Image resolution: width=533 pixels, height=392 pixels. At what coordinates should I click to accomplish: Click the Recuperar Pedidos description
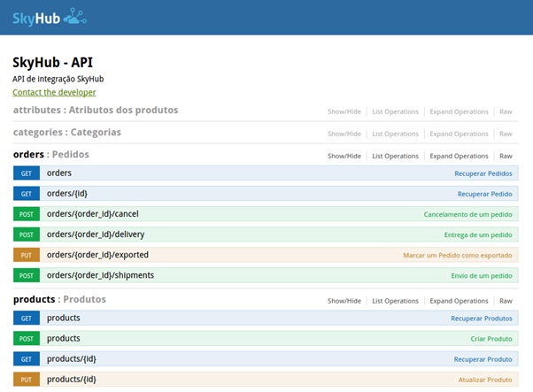tap(483, 173)
